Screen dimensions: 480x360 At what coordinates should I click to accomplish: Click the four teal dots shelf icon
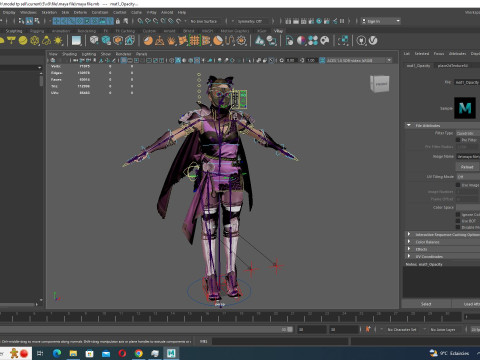tap(313, 41)
